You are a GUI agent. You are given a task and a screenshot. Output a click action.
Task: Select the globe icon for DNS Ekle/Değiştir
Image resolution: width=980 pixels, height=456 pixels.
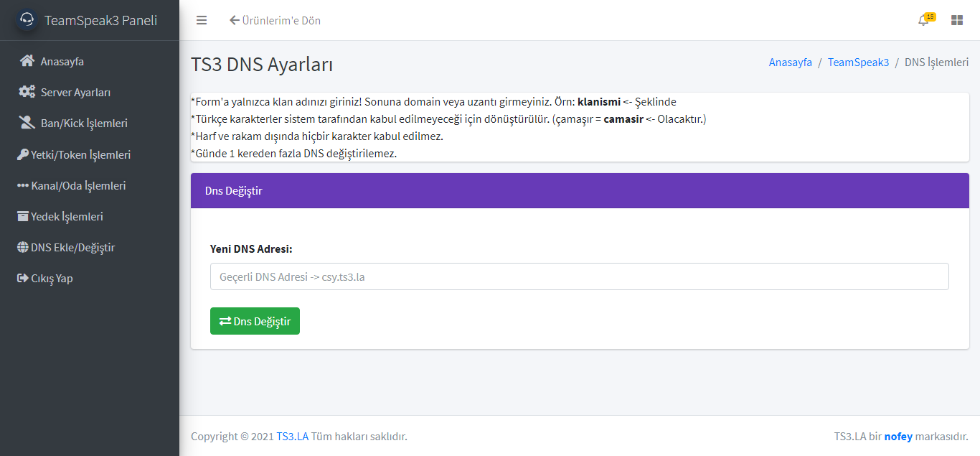(22, 246)
